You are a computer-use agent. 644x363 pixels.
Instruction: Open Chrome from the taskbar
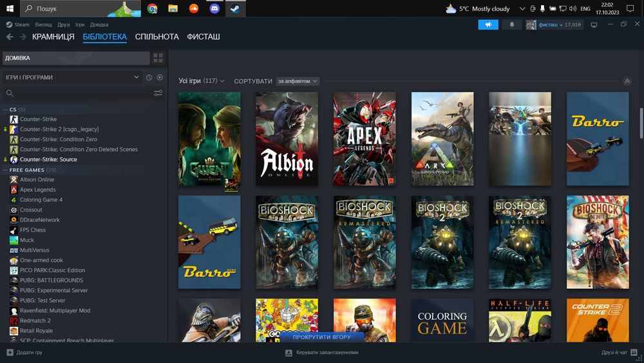point(153,8)
